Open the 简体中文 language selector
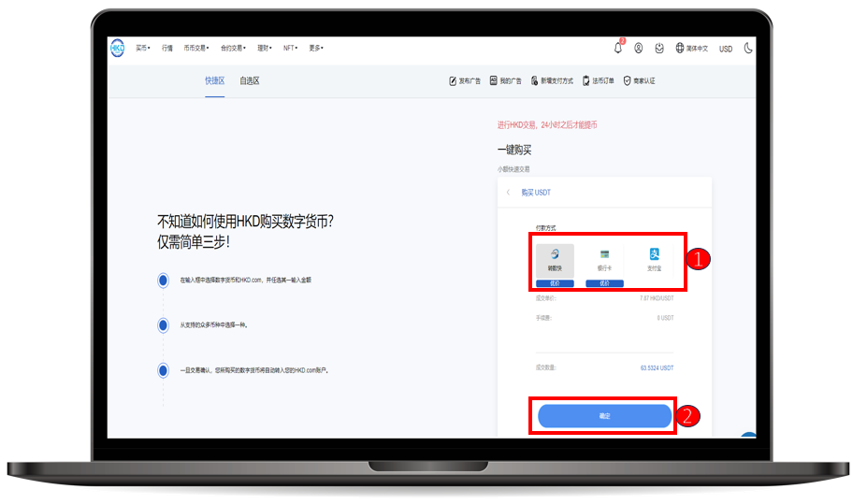The image size is (867, 504). coord(691,48)
